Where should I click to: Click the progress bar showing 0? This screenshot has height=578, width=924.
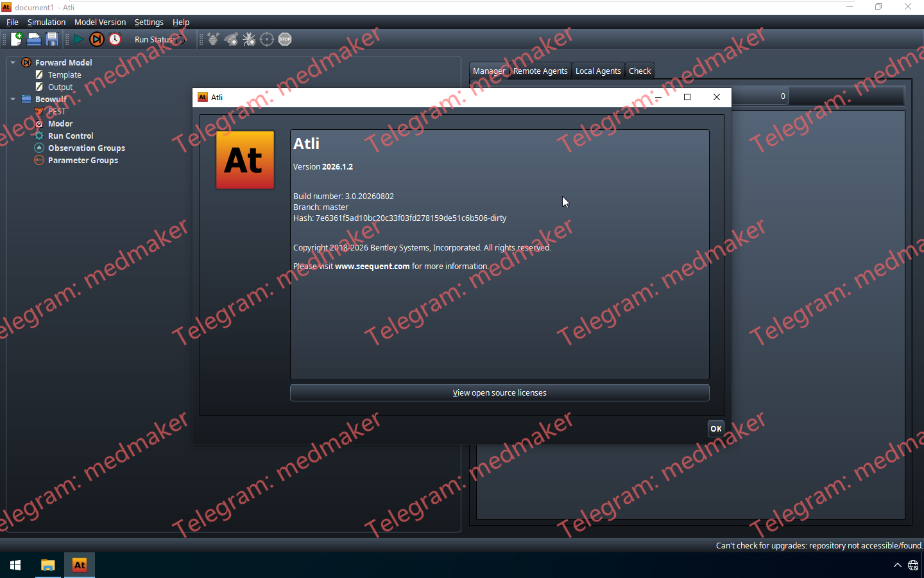[818, 96]
